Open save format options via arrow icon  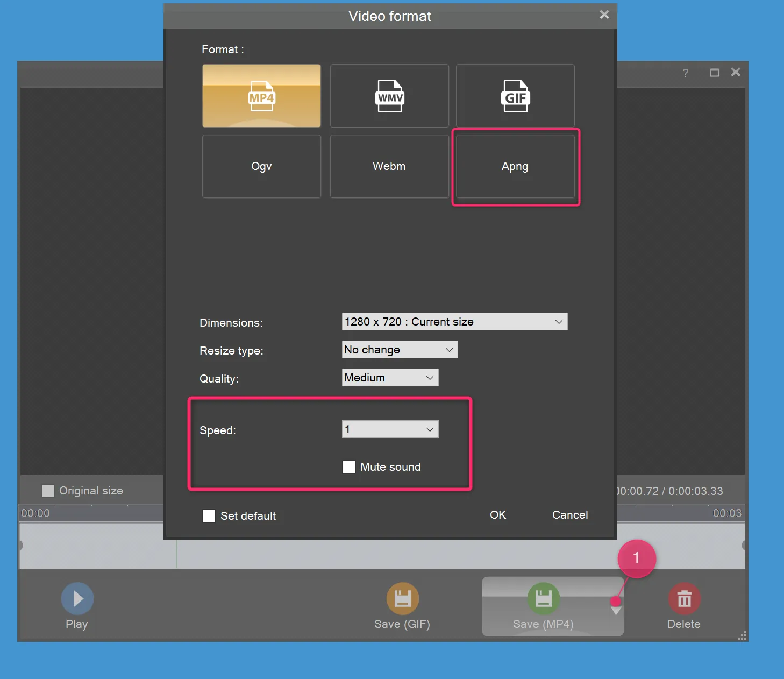(x=616, y=611)
